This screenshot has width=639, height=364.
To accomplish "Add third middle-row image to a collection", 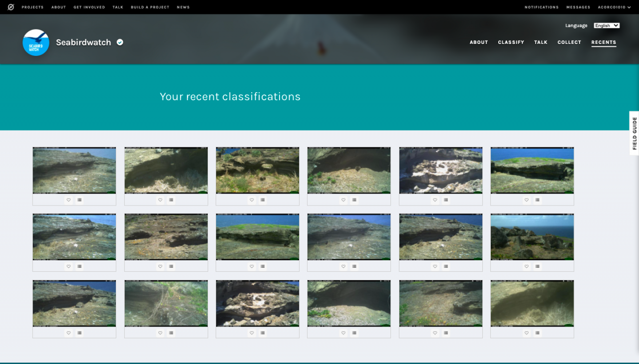I will click(263, 266).
